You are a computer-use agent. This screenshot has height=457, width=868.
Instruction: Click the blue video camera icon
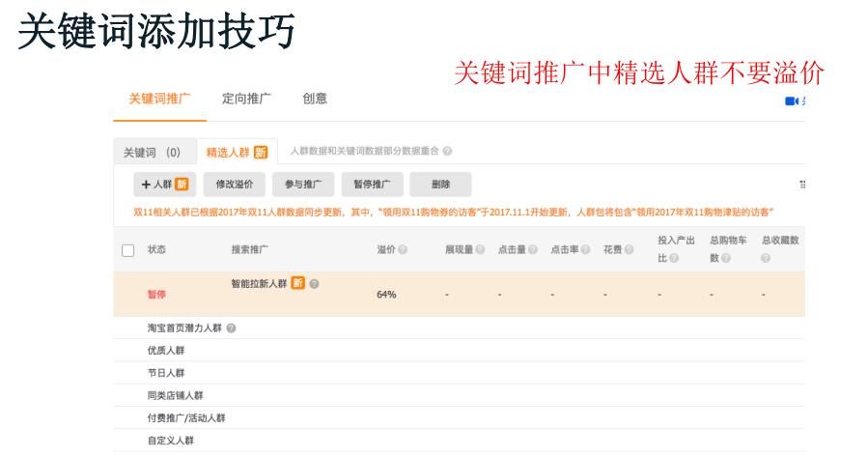click(x=792, y=100)
